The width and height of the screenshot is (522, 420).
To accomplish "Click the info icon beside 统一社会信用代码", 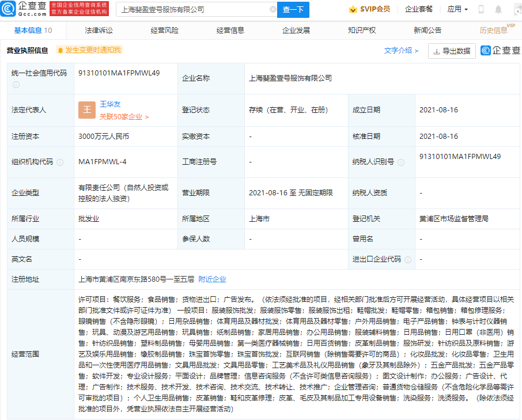I will pos(16,85).
